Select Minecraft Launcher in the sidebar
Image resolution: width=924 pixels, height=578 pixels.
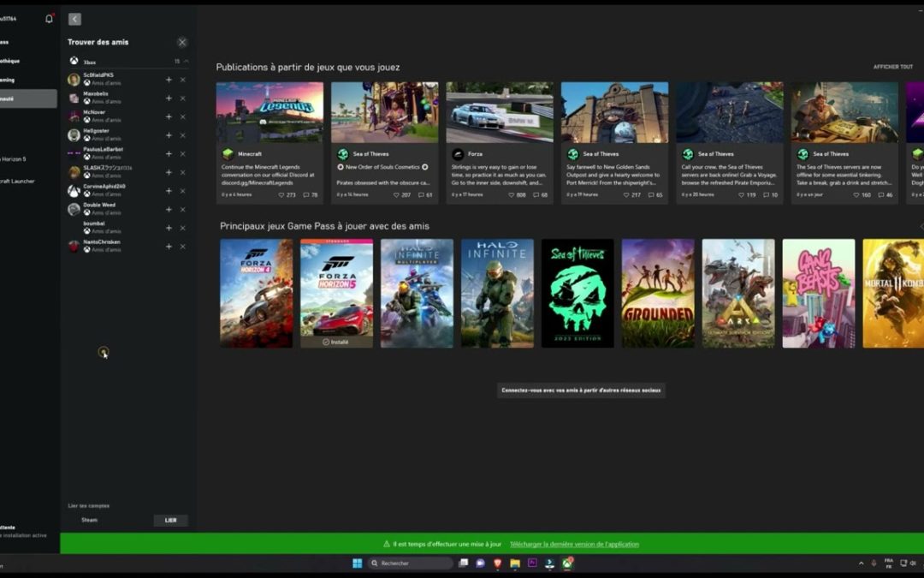[x=18, y=181]
